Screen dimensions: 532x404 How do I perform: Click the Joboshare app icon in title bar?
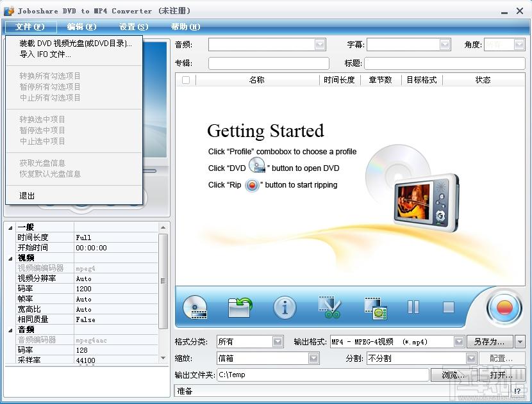(x=9, y=11)
